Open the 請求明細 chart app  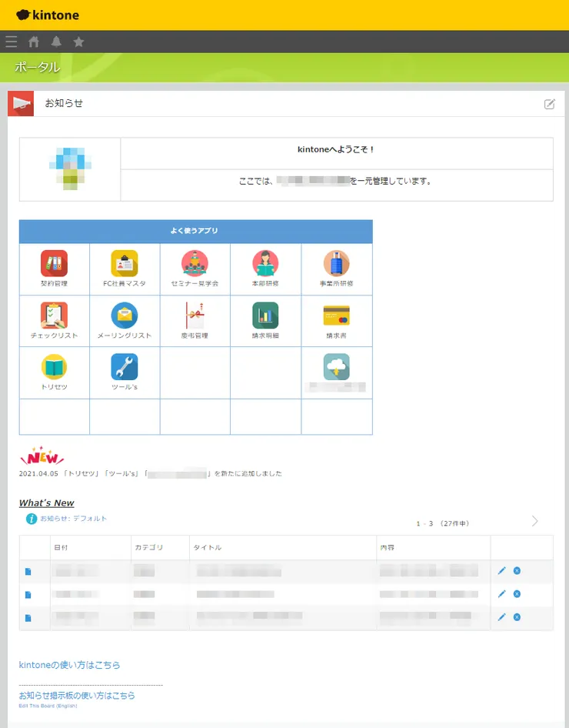(x=265, y=316)
